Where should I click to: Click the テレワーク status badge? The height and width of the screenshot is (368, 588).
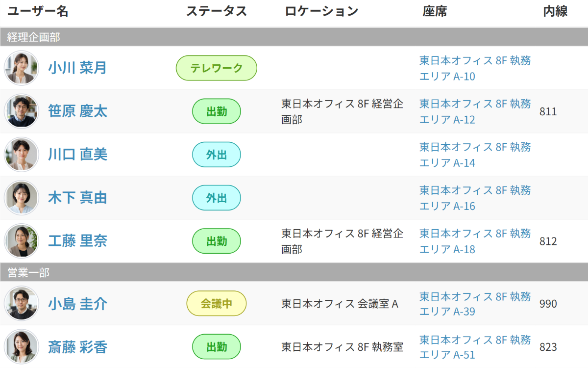[x=217, y=68]
